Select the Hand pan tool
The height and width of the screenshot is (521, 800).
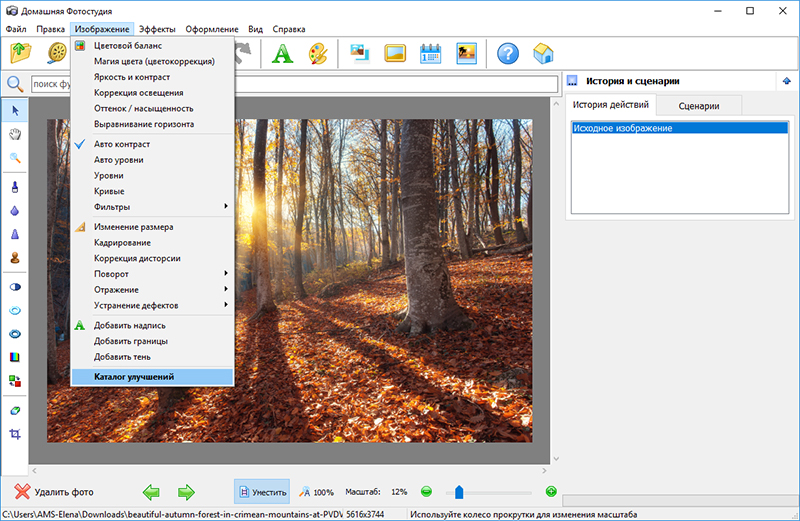tap(15, 133)
